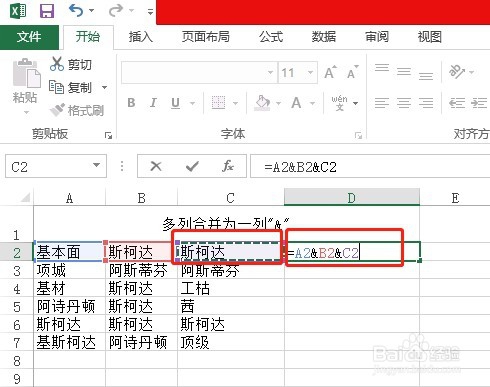
Task: Toggle Bold formatting
Action: [131, 103]
